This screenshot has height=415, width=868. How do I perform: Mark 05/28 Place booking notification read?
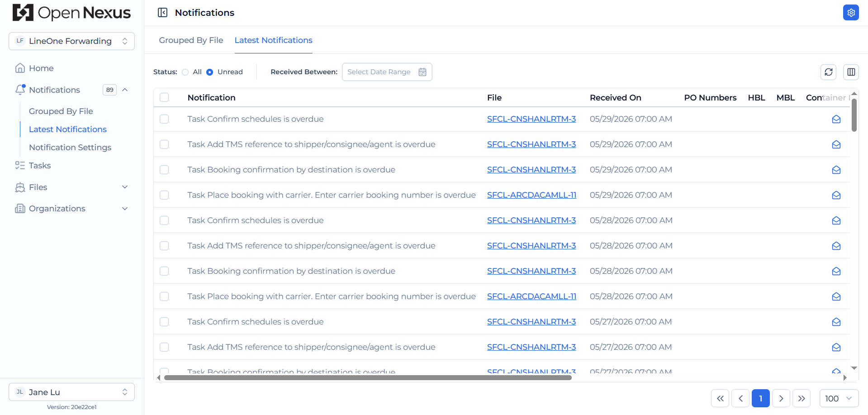(836, 296)
